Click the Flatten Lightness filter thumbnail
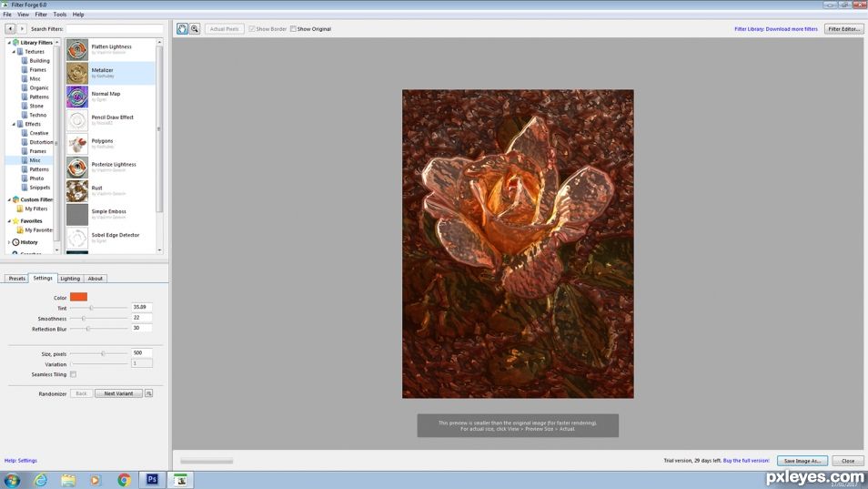 point(77,50)
